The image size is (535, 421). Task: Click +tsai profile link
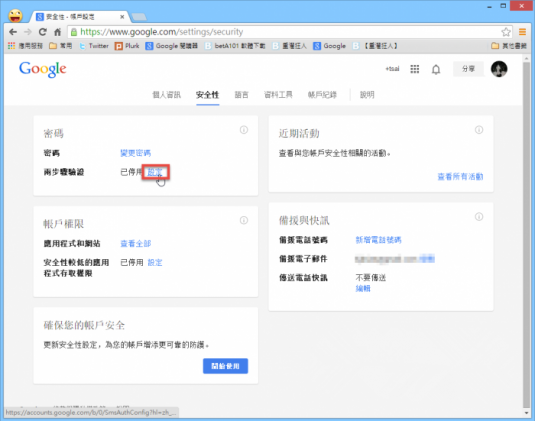(392, 69)
